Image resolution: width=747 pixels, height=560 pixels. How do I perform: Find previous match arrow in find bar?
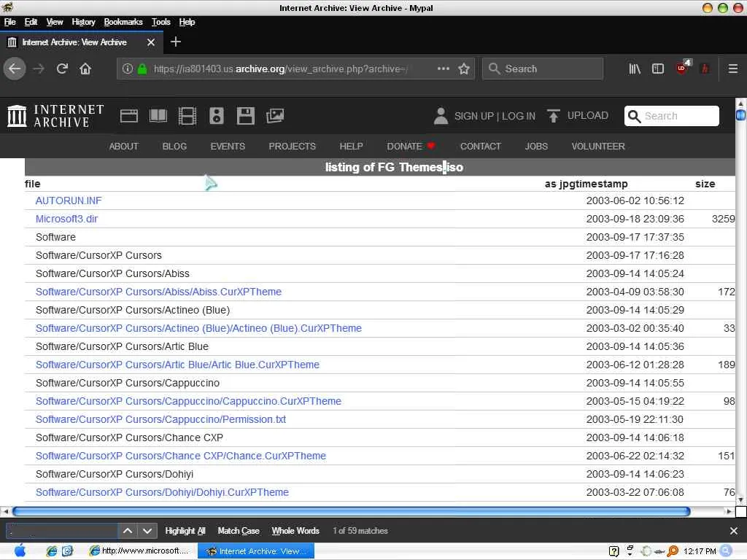[128, 531]
